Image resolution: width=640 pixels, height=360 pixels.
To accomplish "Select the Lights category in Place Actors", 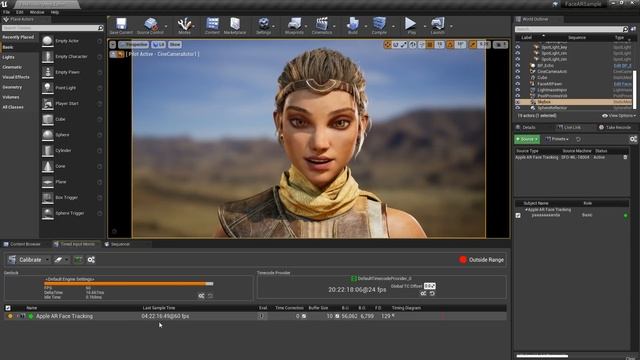I will coord(8,57).
